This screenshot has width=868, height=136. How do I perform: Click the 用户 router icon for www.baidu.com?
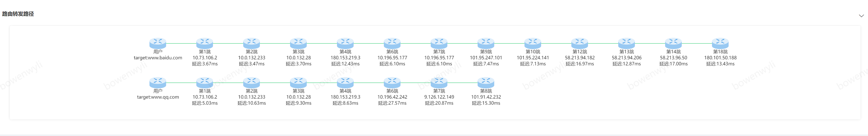pos(158,43)
